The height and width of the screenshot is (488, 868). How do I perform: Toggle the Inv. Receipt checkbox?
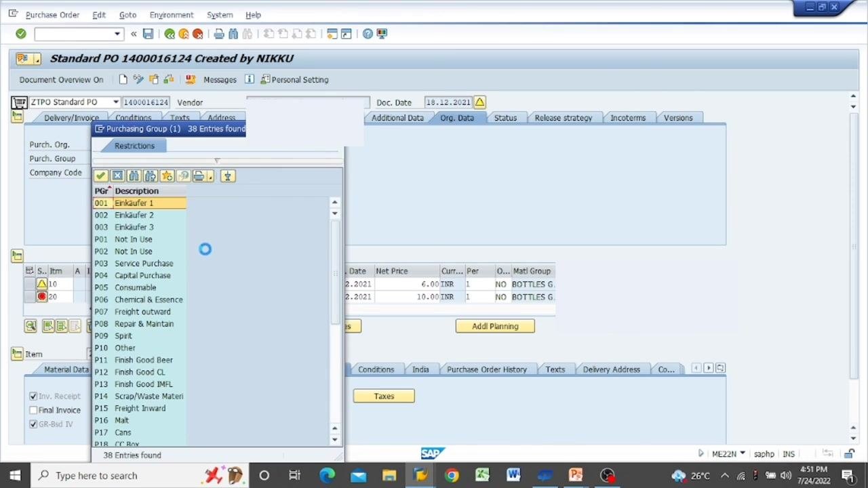33,396
